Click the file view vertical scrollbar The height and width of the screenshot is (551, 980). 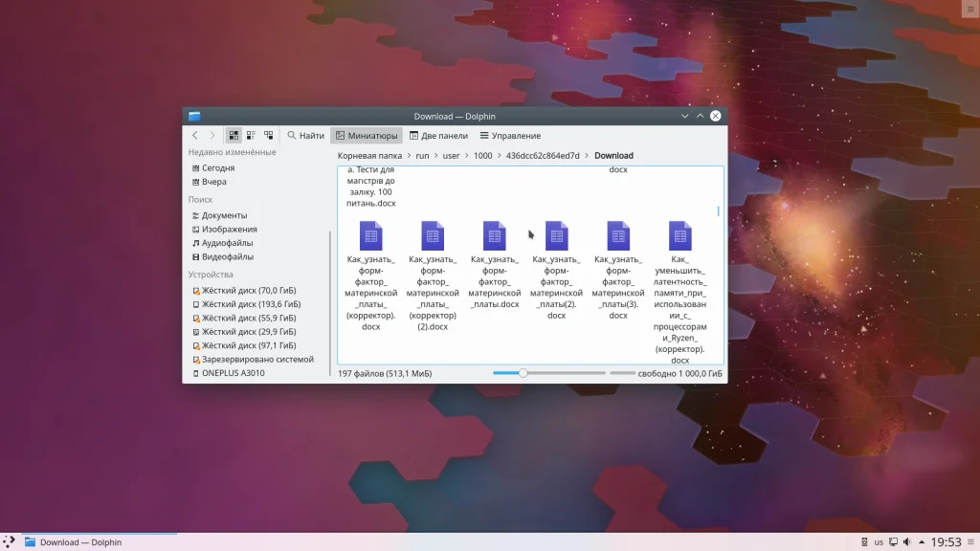tap(719, 211)
